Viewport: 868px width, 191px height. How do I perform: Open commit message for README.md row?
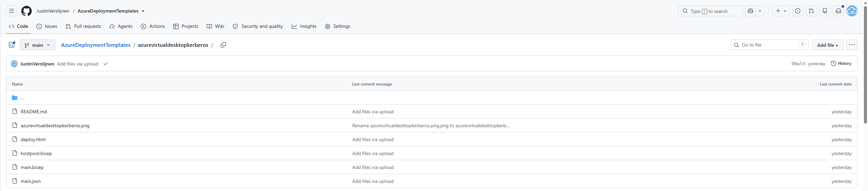pyautogui.click(x=373, y=112)
